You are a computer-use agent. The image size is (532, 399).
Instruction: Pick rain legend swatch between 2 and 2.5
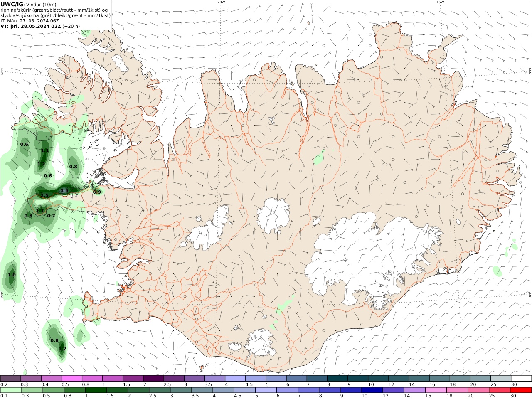(x=138, y=390)
